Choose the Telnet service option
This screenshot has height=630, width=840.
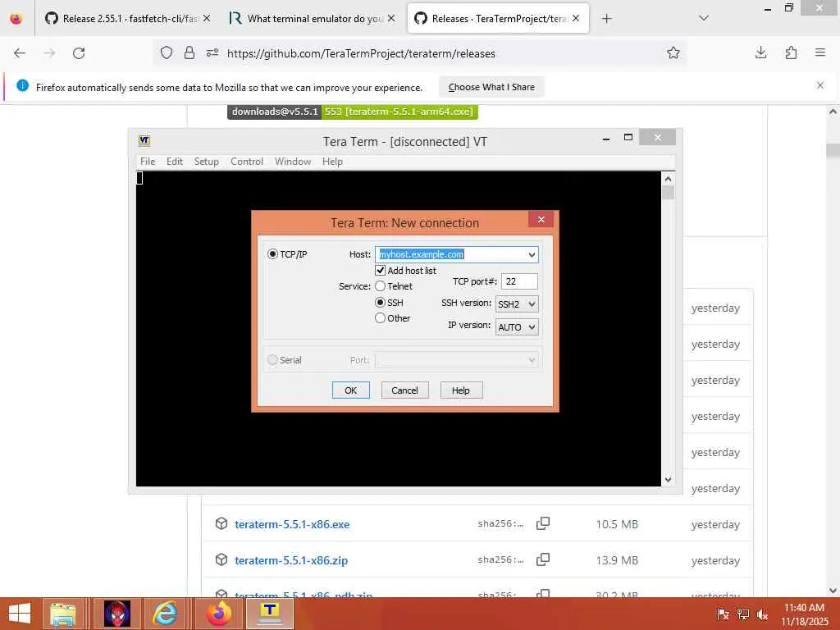point(381,286)
